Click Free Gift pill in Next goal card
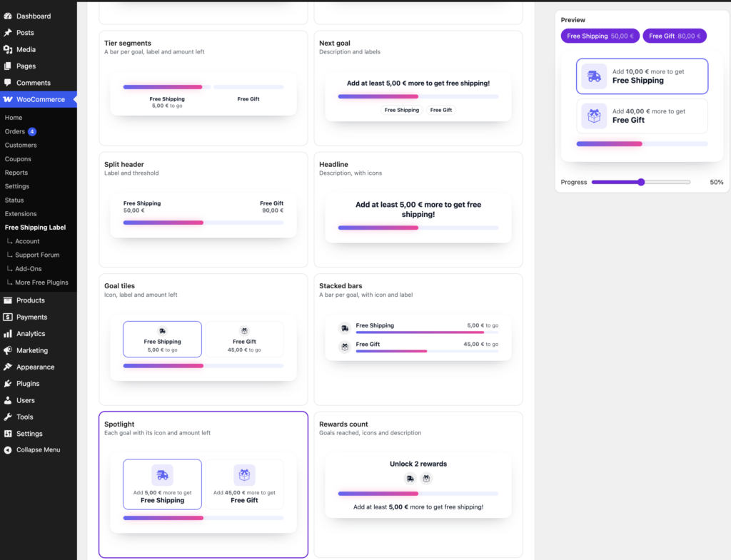Screen dimensions: 731x560 441,110
